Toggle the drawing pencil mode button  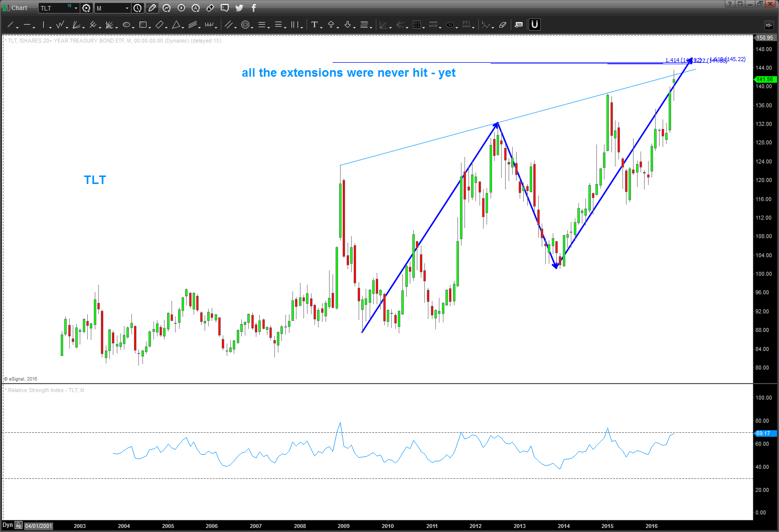point(152,8)
